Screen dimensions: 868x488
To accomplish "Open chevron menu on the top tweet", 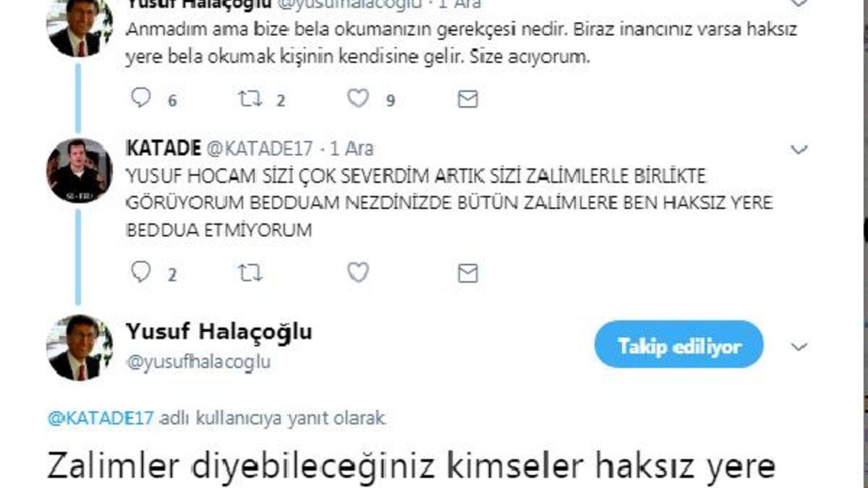I will tap(799, 3).
